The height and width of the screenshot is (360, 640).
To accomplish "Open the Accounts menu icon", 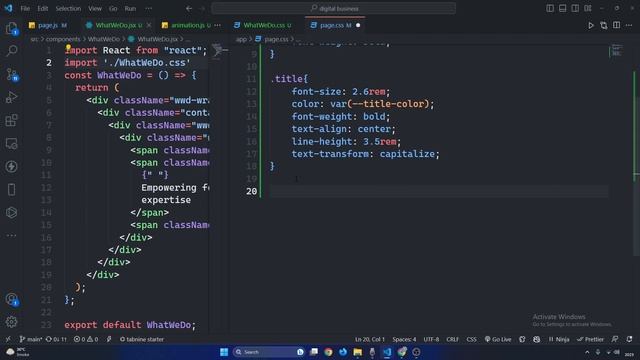I will pos(11,299).
